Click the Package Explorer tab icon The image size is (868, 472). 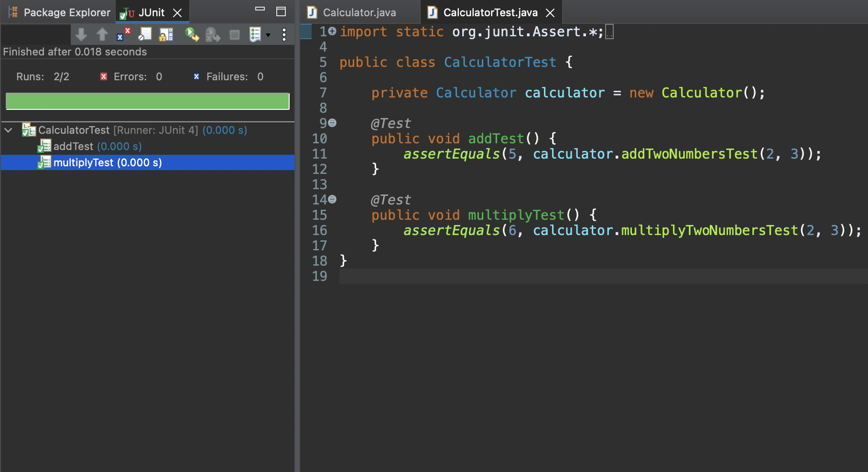[13, 12]
